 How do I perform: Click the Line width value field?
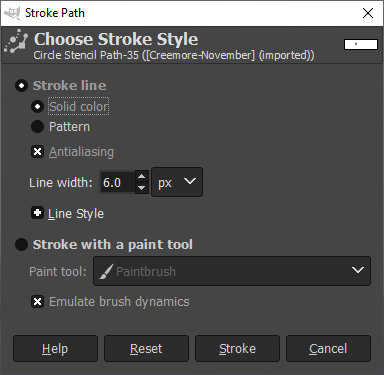117,182
